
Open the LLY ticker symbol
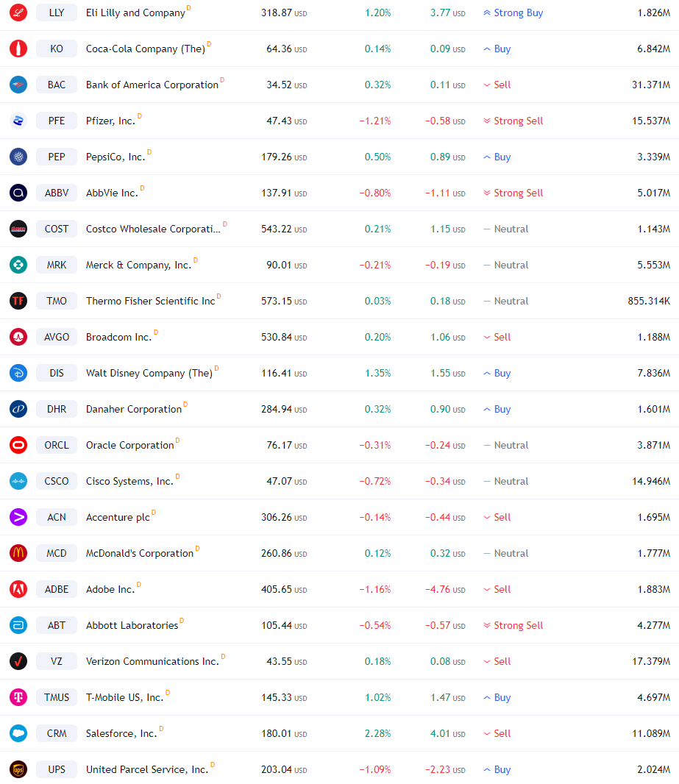click(57, 13)
